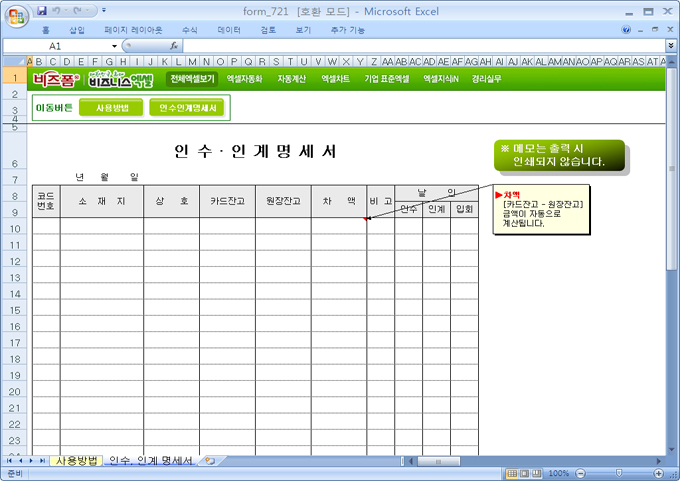Open the 수식 ribbon tab
This screenshot has height=481, width=680.
(189, 30)
